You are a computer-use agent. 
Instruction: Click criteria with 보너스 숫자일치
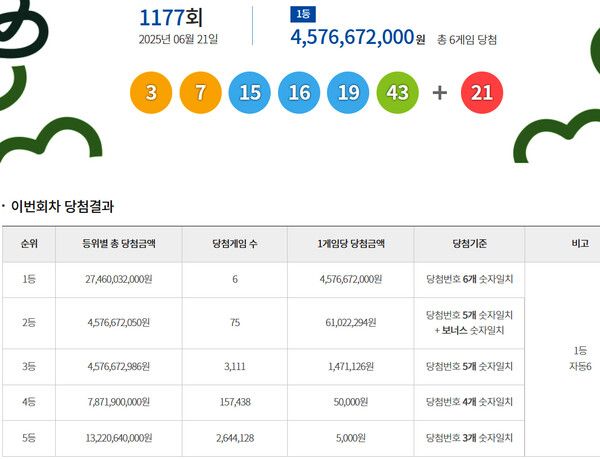(470, 323)
